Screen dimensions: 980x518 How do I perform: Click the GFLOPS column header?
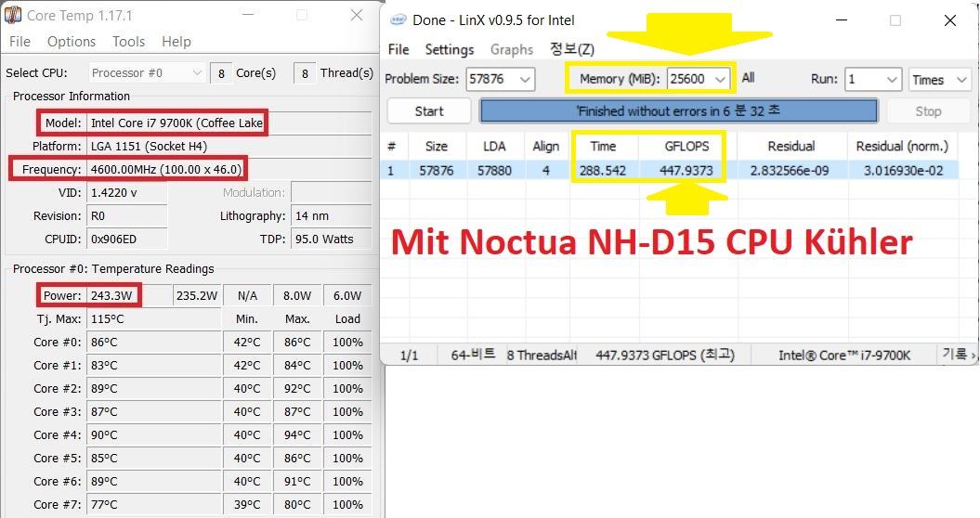(x=686, y=147)
